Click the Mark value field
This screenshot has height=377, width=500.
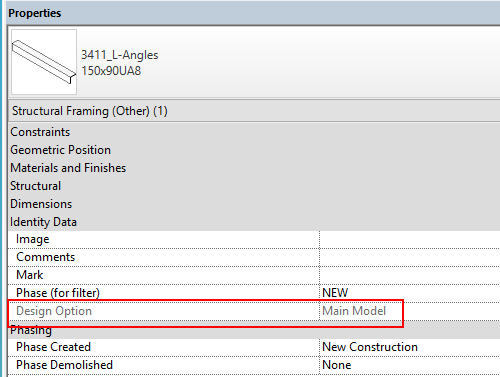pos(410,275)
